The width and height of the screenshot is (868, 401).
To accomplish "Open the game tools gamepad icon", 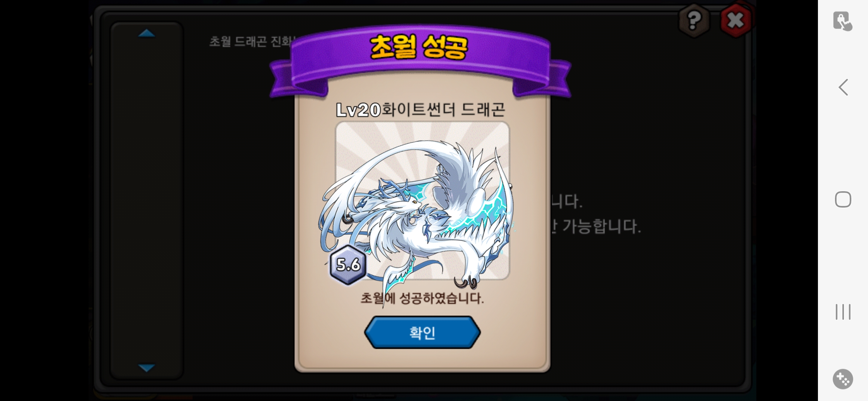I will pos(843,379).
